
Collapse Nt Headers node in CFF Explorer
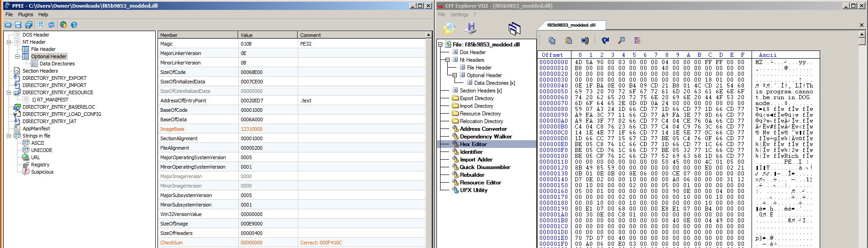447,60
